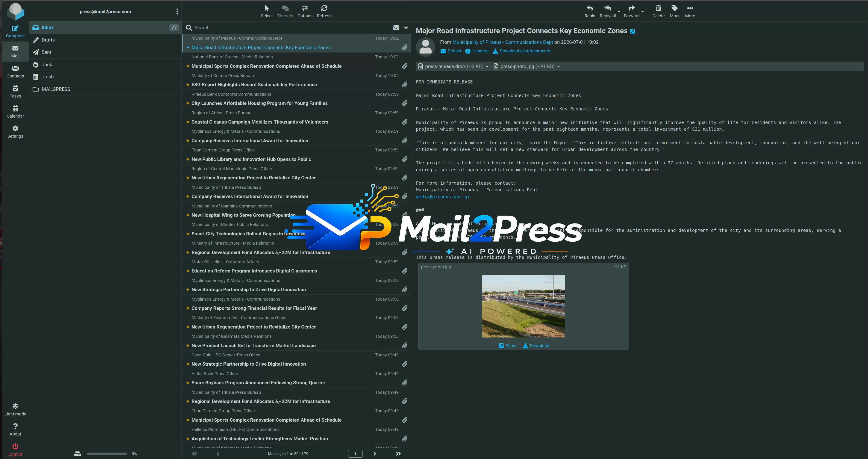Open the About help icon

[15, 430]
